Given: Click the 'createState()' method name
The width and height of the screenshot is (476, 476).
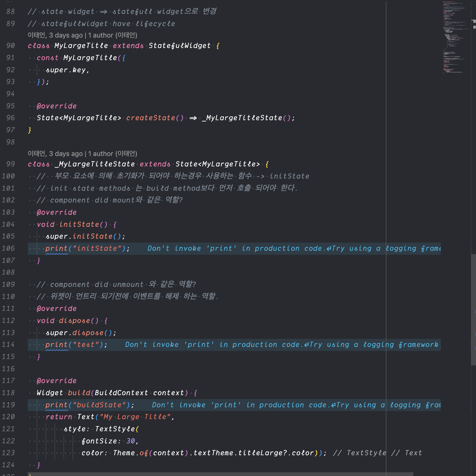Looking at the screenshot, I should click(155, 118).
